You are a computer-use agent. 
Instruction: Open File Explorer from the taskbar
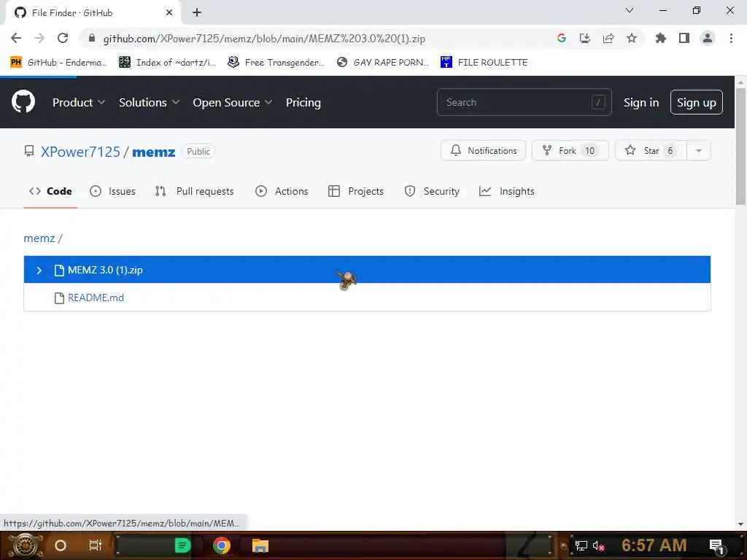[260, 545]
